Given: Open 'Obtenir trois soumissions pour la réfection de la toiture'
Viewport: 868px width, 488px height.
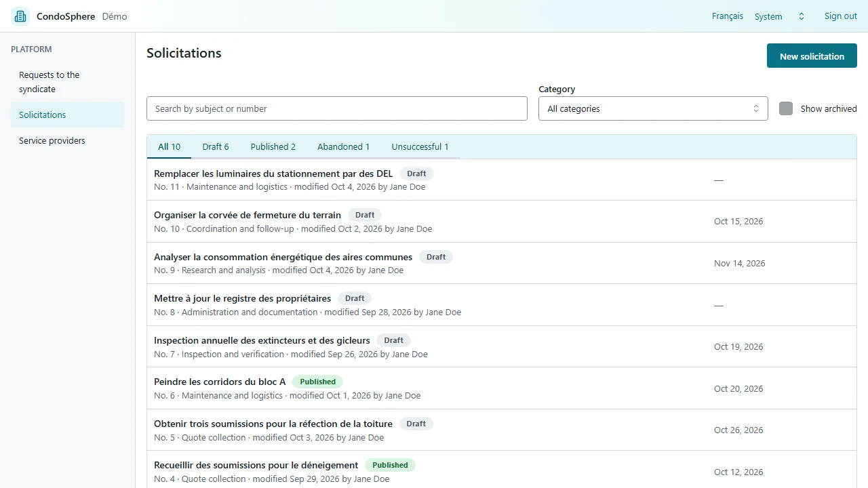Looking at the screenshot, I should pyautogui.click(x=273, y=424).
